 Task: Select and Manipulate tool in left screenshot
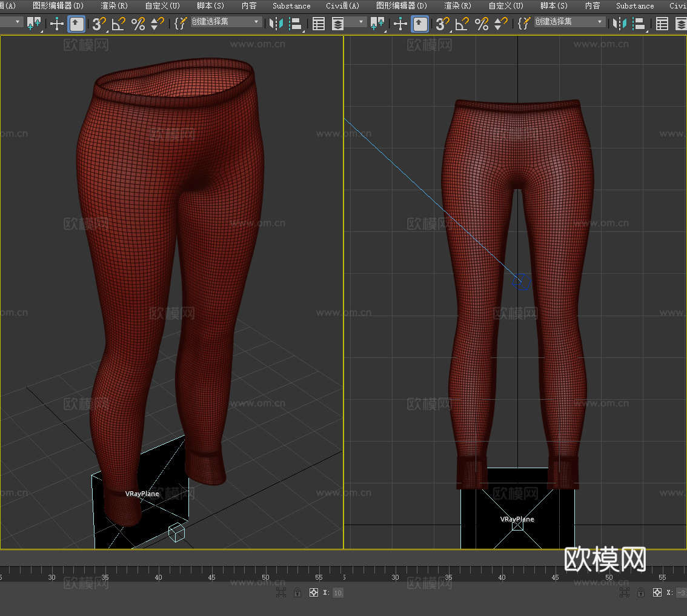pos(56,24)
